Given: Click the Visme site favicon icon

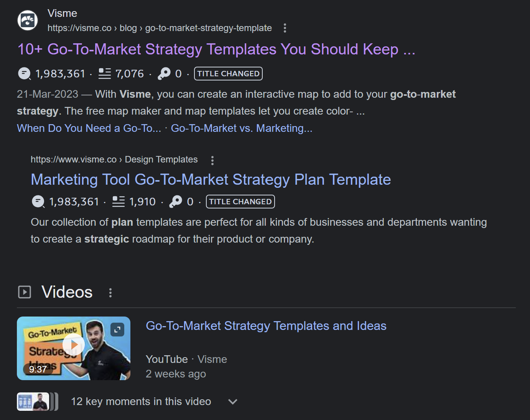Looking at the screenshot, I should [x=28, y=20].
